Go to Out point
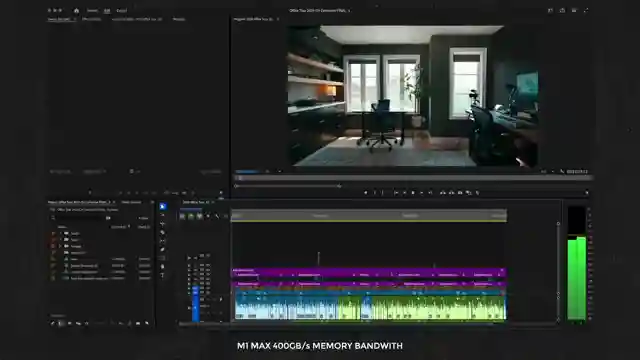The height and width of the screenshot is (360, 640). 430,193
